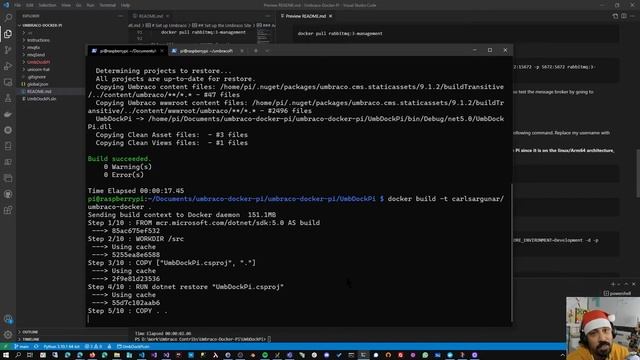Open the Edit menu
640x360 pixels.
30,5
